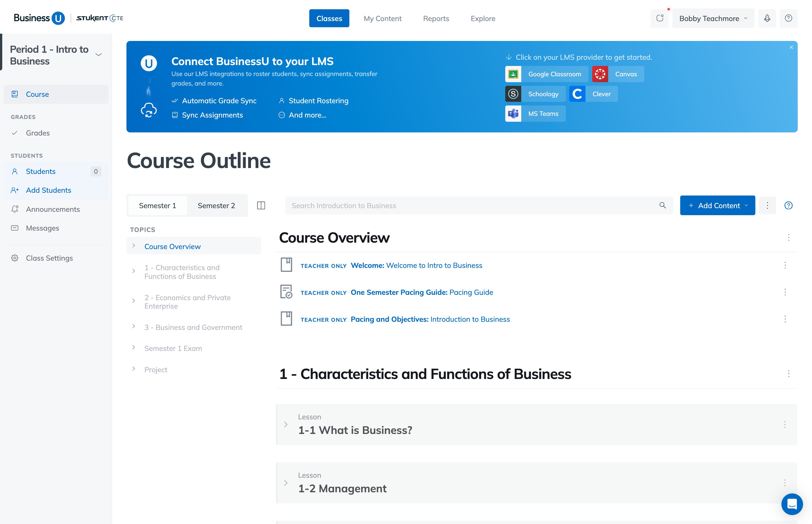Screen dimensions: 812x524
Task: Open Course Overview section options menu
Action: point(789,238)
